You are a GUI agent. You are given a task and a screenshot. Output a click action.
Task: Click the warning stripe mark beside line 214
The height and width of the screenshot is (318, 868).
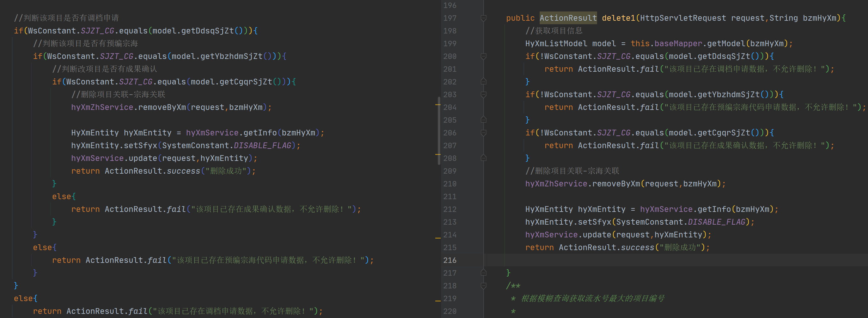coord(438,238)
